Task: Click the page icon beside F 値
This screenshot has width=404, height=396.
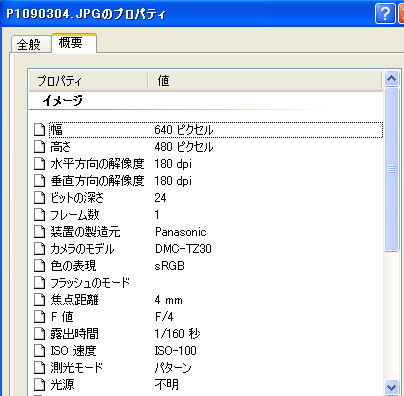Action: pyautogui.click(x=39, y=317)
